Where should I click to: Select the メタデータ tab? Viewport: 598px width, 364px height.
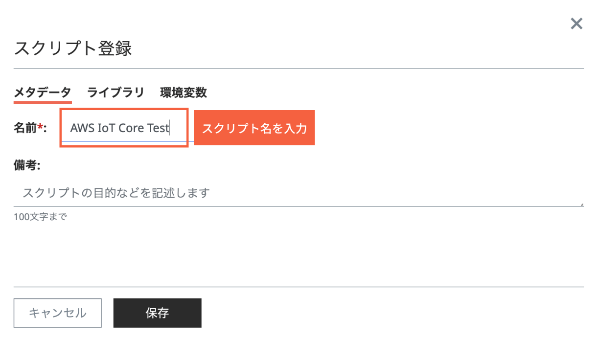43,92
